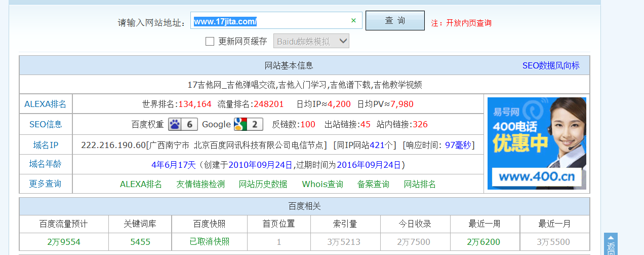Viewport: 644px width, 255px height.
Task: Click same-IP sites count 421
Action: 377,145
